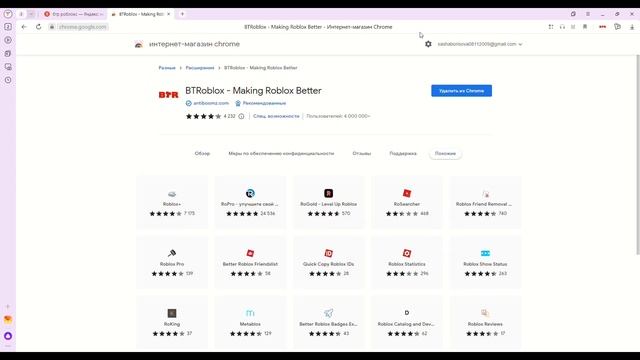Click the rating info icon beside 4 232
The height and width of the screenshot is (360, 640).
pyautogui.click(x=241, y=116)
